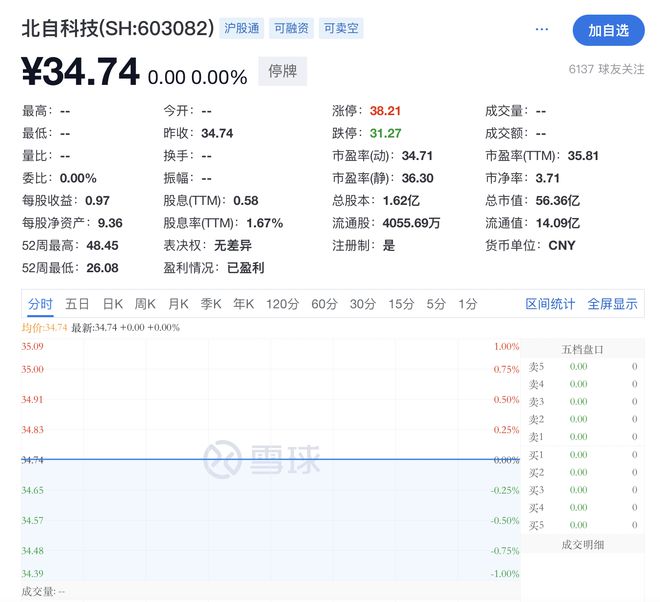Click the 昨收 value 34.74
660x602 pixels.
click(x=217, y=133)
